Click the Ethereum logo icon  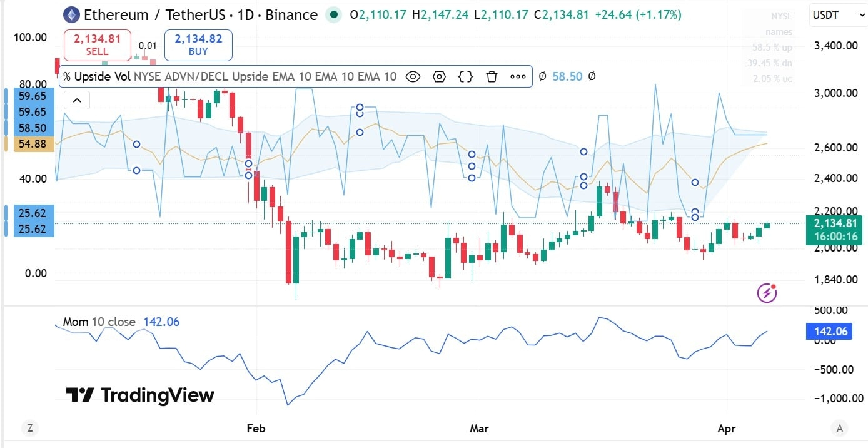71,14
